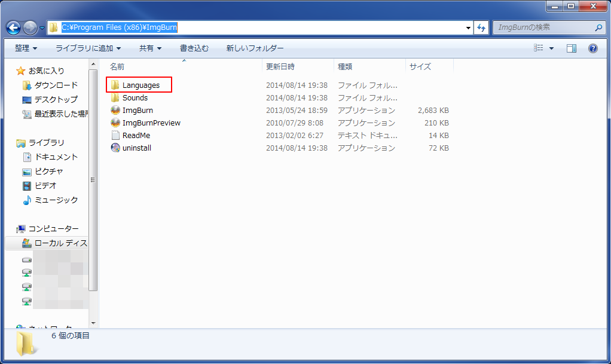Click the navigation pane scrollbar thumb
Screen dimensions: 611x364
pyautogui.click(x=93, y=180)
